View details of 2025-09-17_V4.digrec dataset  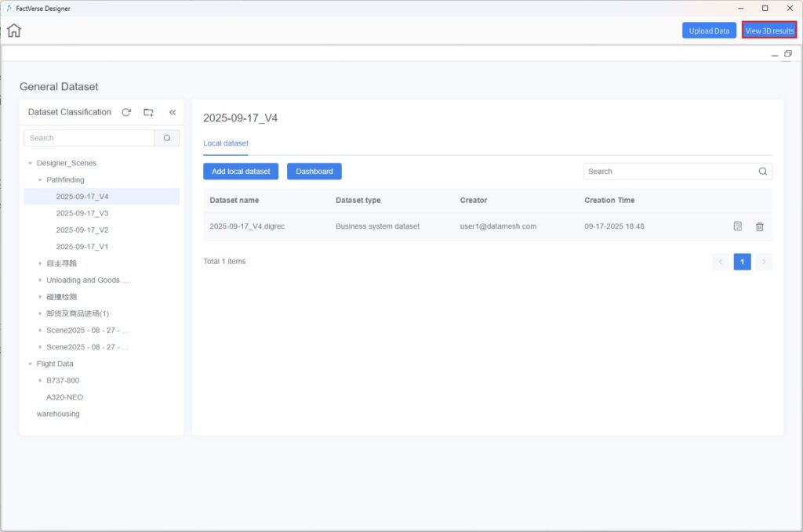(x=737, y=226)
